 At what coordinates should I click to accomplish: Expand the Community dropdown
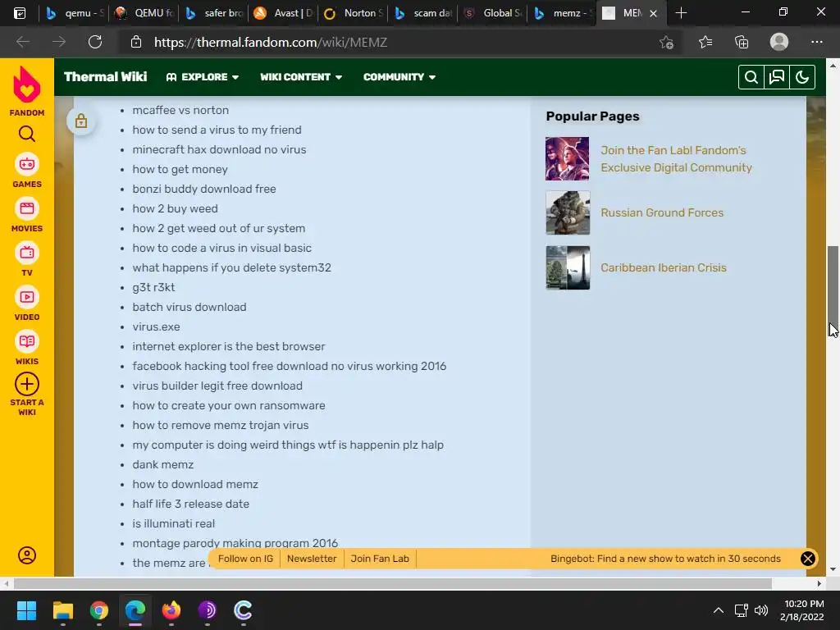pyautogui.click(x=399, y=77)
